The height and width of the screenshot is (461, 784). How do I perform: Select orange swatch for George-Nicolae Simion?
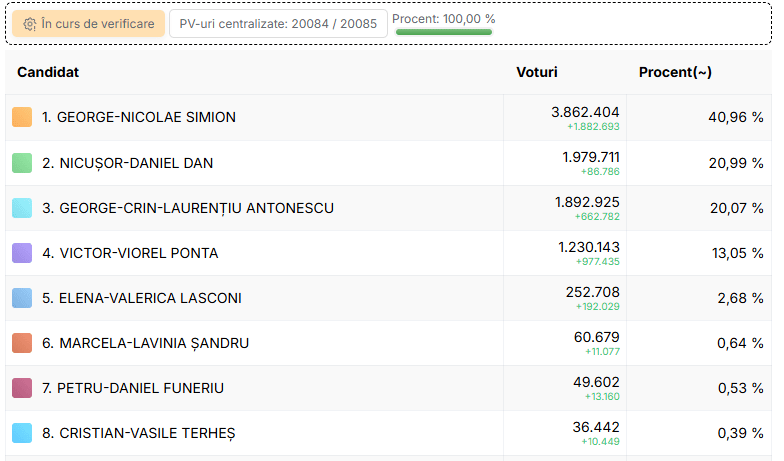22,117
